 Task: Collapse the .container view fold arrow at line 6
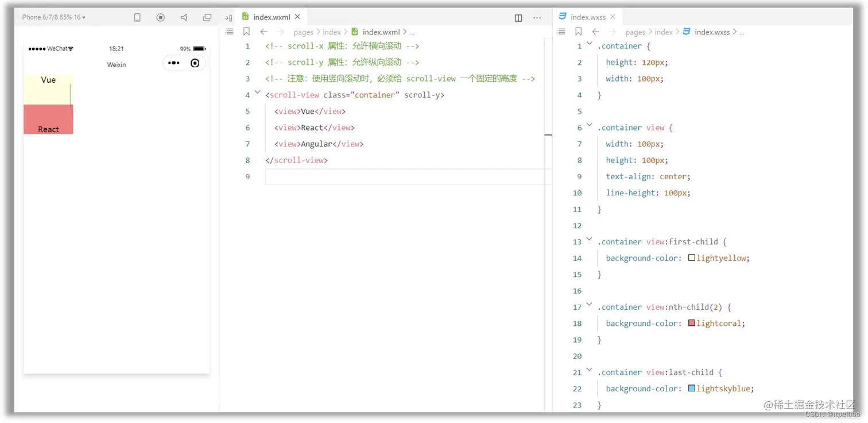click(x=589, y=125)
